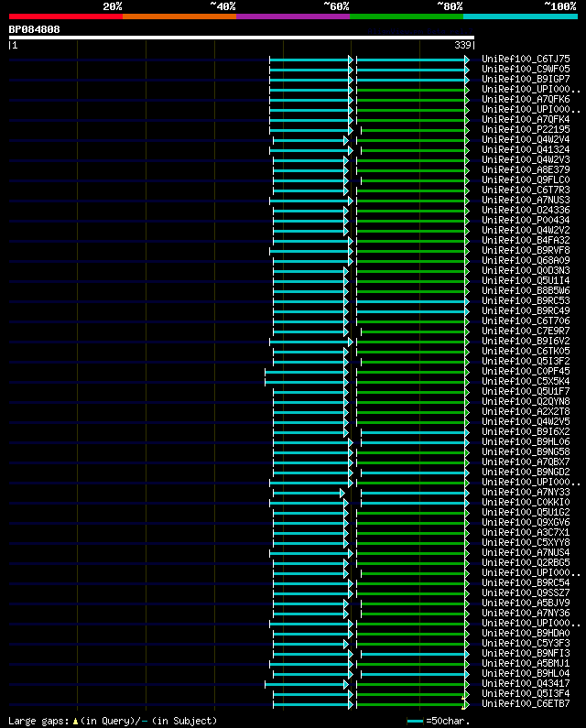This screenshot has height=728, width=586.
Task: Select the UniRef100_A7NY33 label
Action: coord(526,492)
